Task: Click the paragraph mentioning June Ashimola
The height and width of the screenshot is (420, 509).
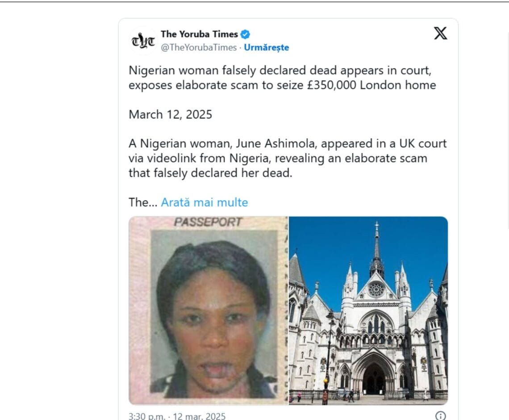Action: (x=288, y=158)
